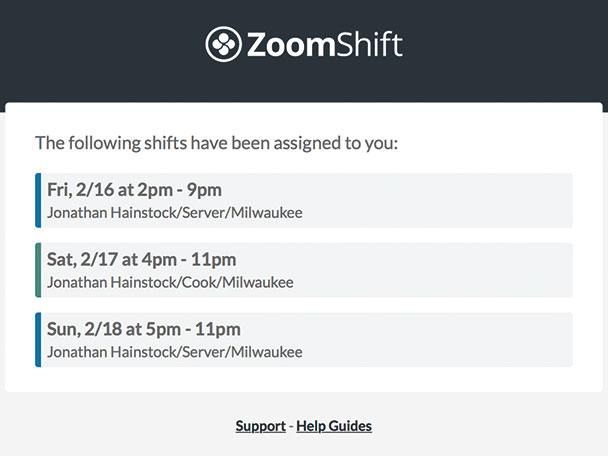Image resolution: width=608 pixels, height=456 pixels.
Task: Click Sunday's 'Jonathan Hainstock/Server/Milwaukee' line
Action: point(175,352)
